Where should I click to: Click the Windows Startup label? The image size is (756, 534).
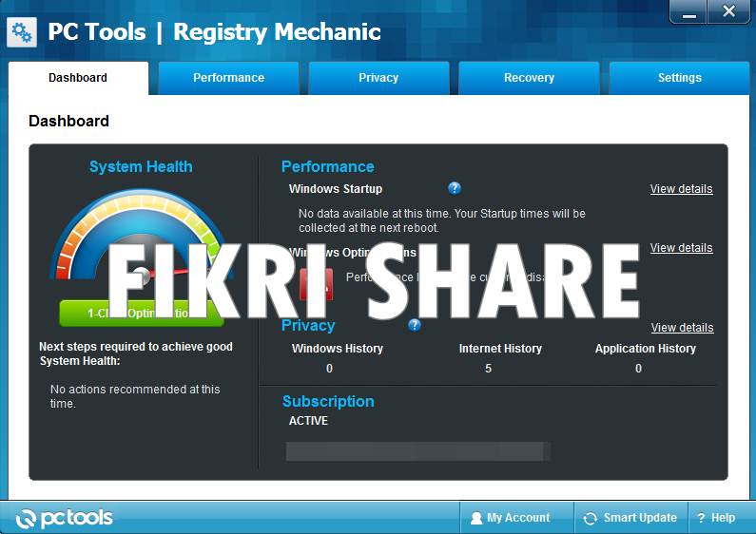336,189
